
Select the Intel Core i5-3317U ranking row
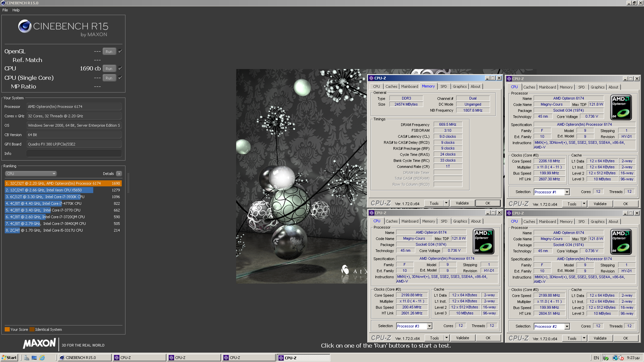[x=63, y=230]
